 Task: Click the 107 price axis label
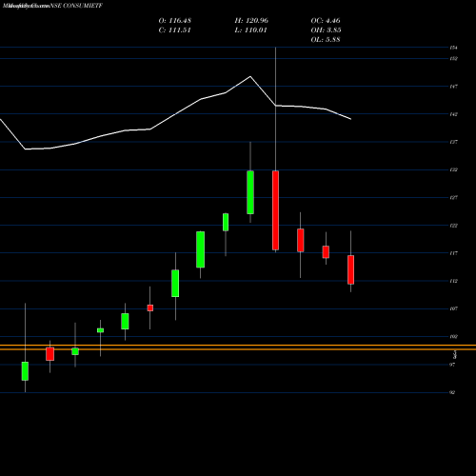point(453,308)
